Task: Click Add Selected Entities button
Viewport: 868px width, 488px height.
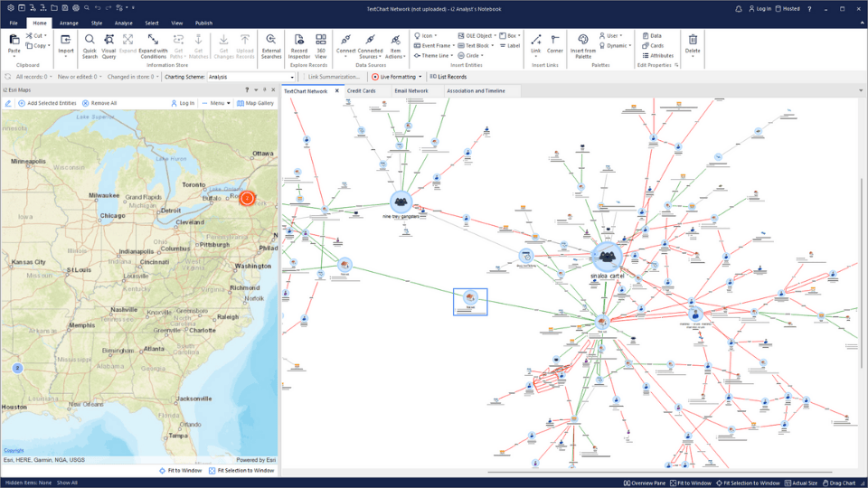Action: coord(47,103)
